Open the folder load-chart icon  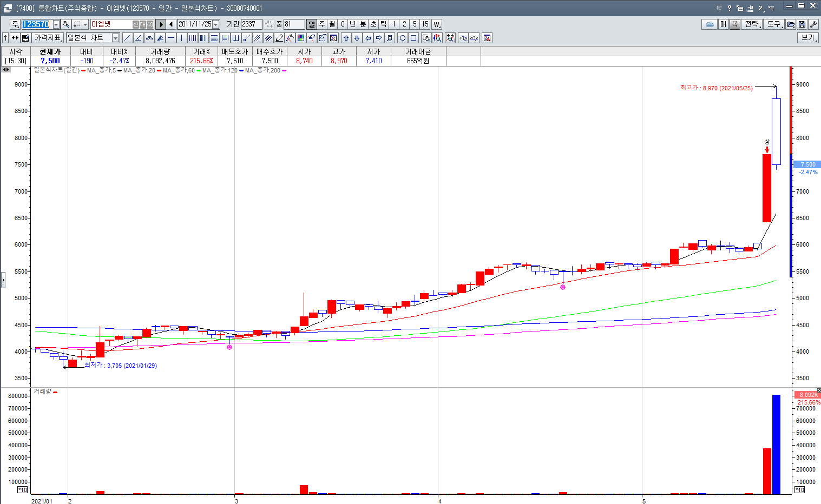tap(791, 24)
